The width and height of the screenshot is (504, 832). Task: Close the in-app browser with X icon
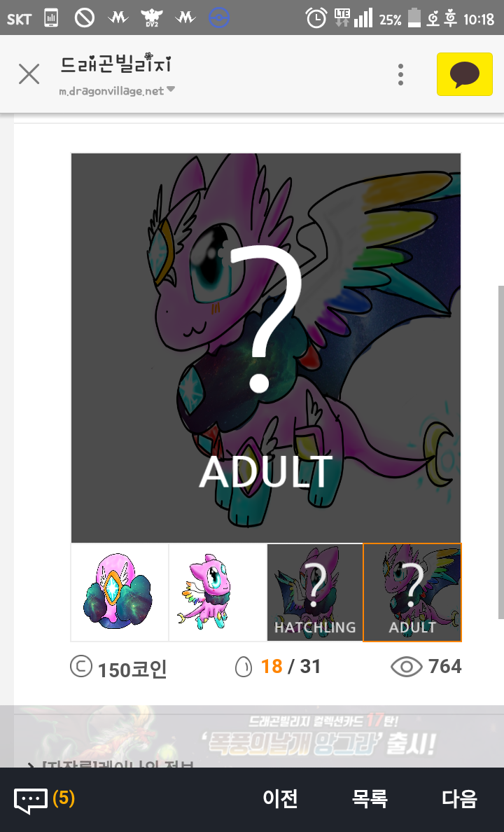pyautogui.click(x=29, y=74)
